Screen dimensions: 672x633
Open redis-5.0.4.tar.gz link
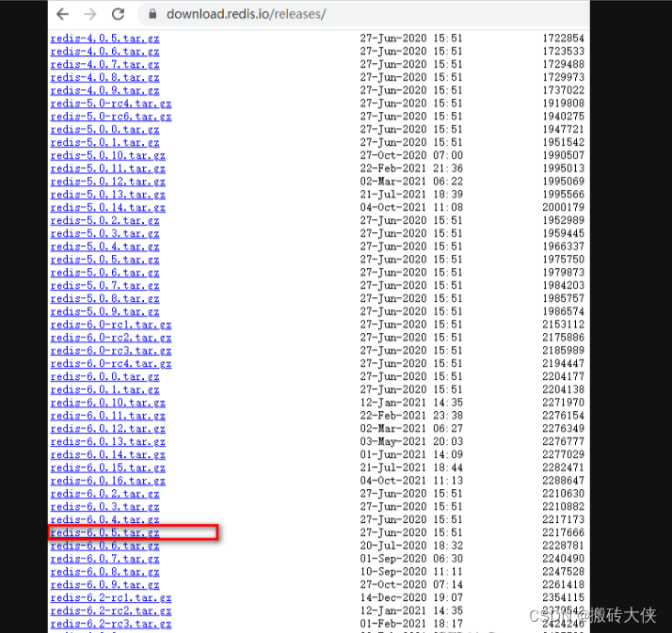[x=105, y=246]
